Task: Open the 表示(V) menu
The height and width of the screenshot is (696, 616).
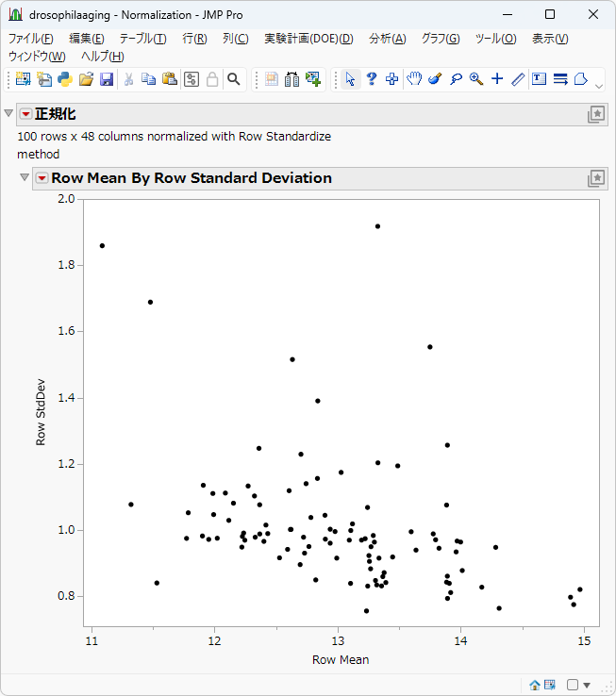Action: [x=550, y=39]
